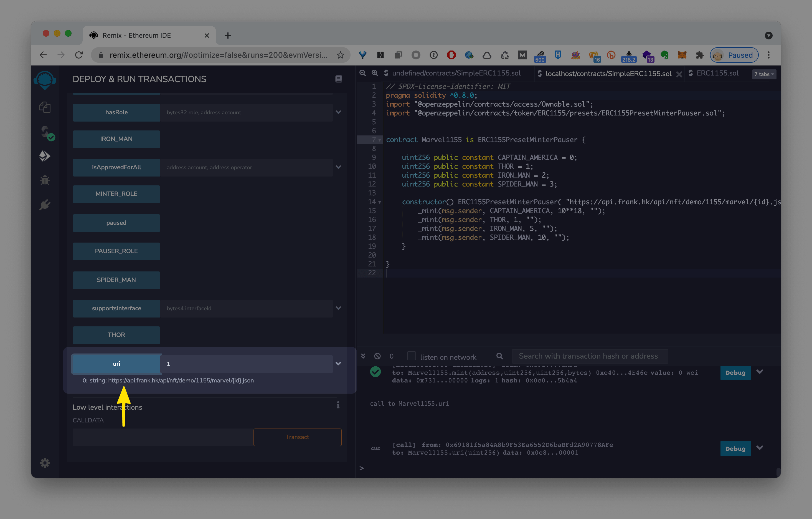Click the clear console icon in terminal
812x519 pixels.
tap(377, 356)
